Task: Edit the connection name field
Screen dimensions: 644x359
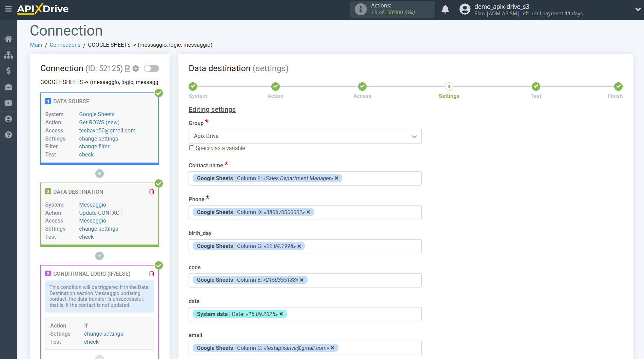Action: [x=100, y=82]
